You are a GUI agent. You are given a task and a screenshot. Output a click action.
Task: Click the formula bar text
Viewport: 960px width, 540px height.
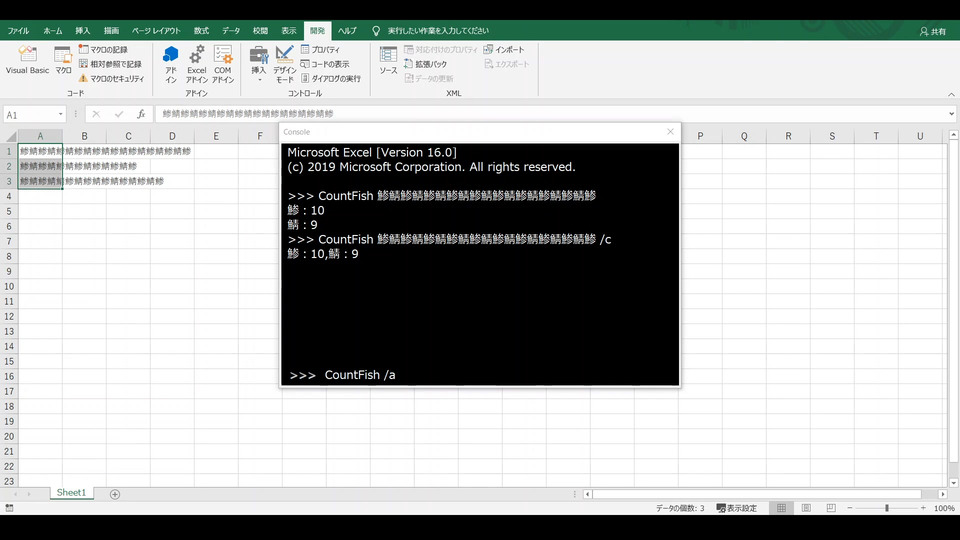point(248,114)
